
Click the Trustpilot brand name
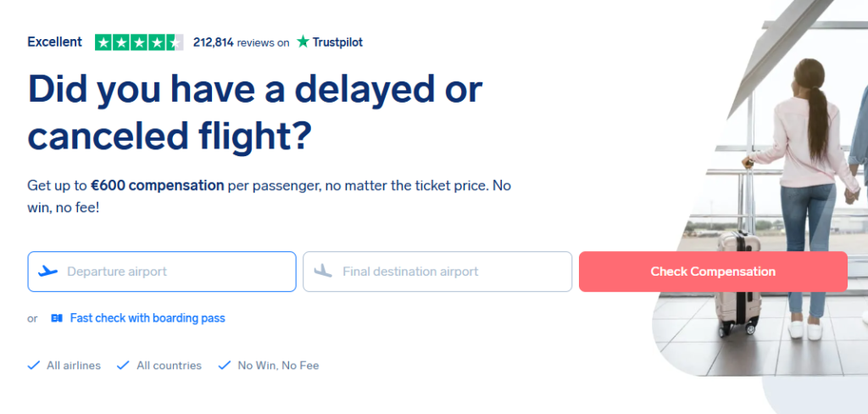click(337, 42)
